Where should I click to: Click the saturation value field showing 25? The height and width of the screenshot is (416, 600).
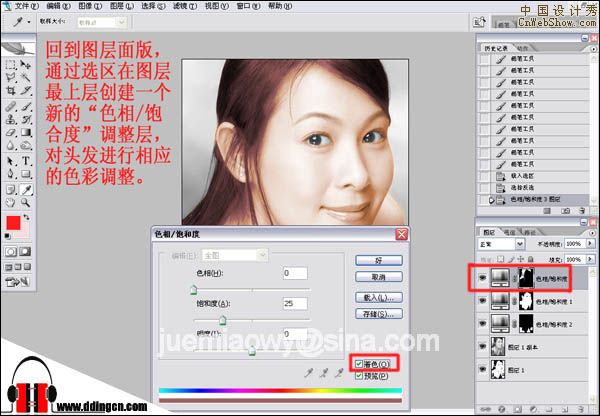pyautogui.click(x=295, y=303)
